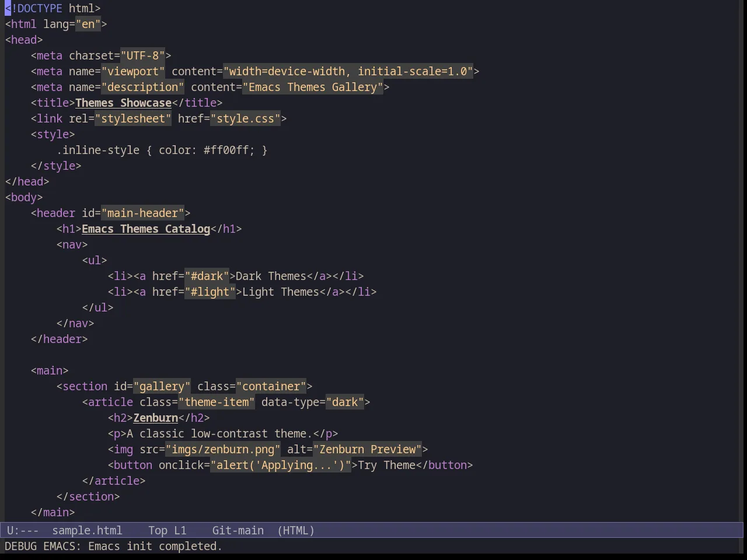Click the "imgs/zenburn.png" src string
747x560 pixels.
tap(223, 449)
